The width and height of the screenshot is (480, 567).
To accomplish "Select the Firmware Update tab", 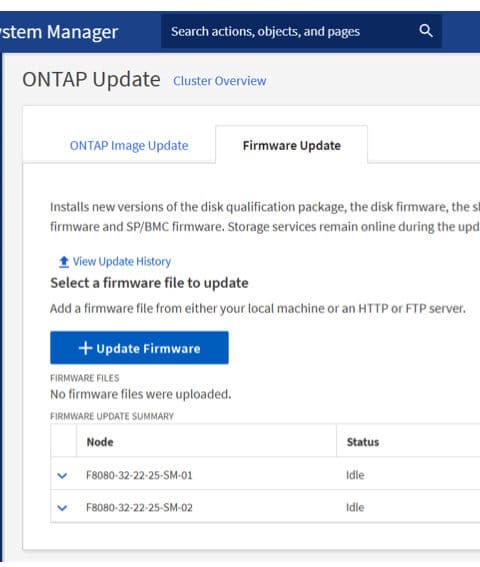I will (292, 145).
